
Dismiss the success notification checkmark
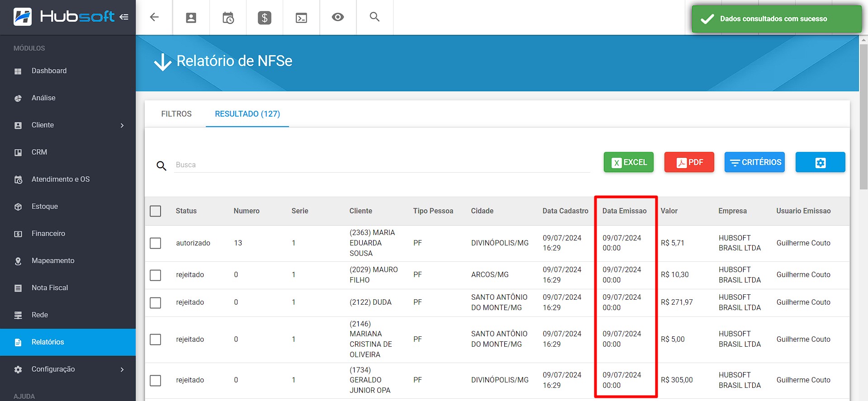(x=707, y=19)
